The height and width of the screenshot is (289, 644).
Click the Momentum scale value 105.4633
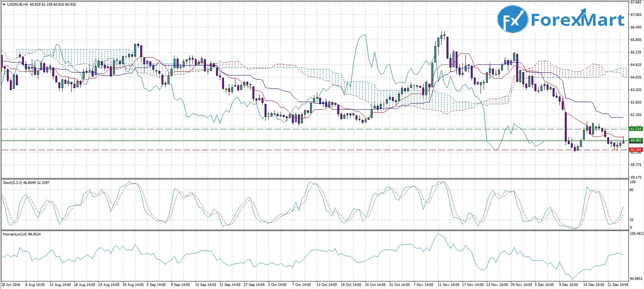636,234
